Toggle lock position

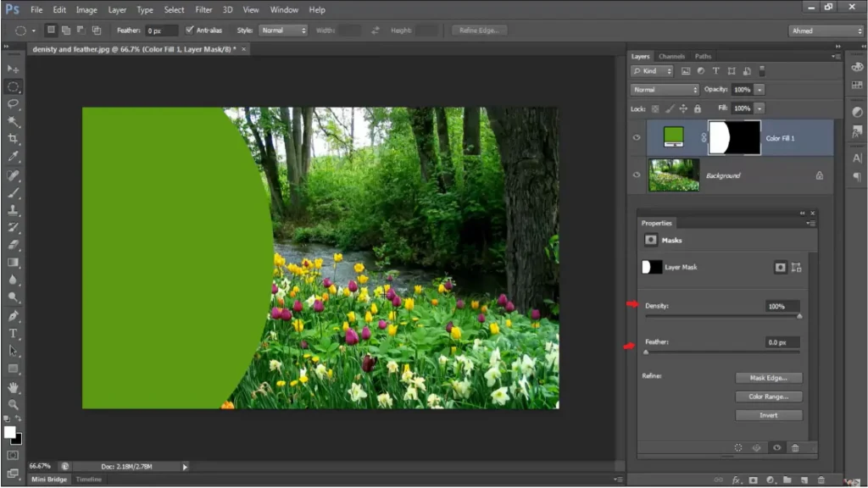point(684,109)
